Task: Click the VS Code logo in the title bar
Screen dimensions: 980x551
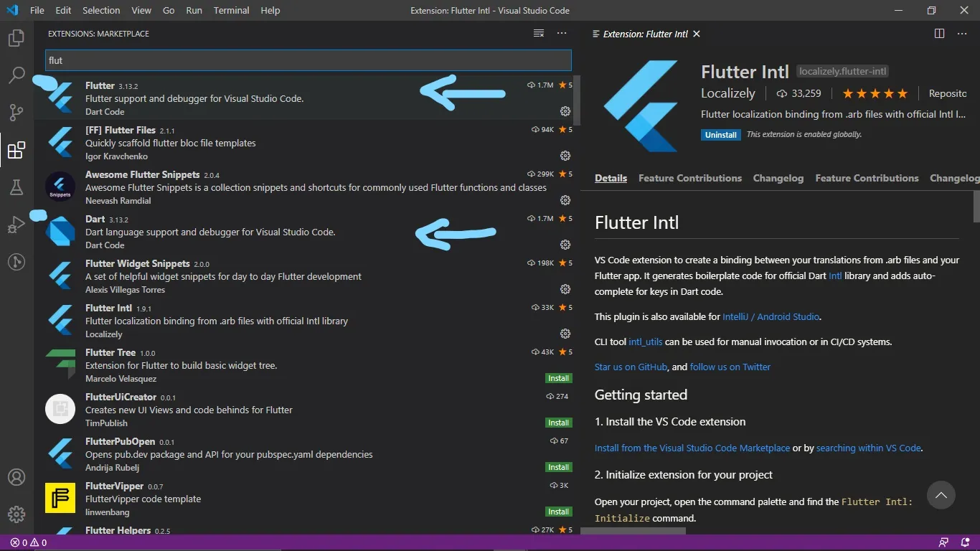Action: (11, 11)
